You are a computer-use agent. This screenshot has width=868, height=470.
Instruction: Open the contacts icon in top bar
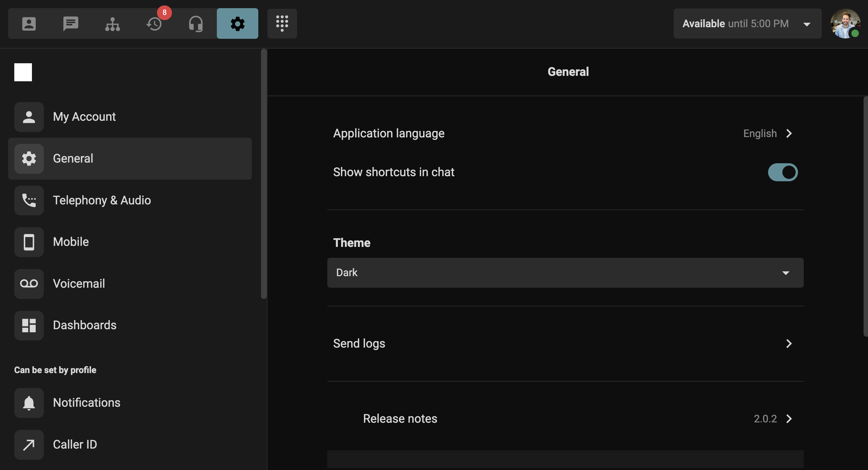click(x=29, y=23)
